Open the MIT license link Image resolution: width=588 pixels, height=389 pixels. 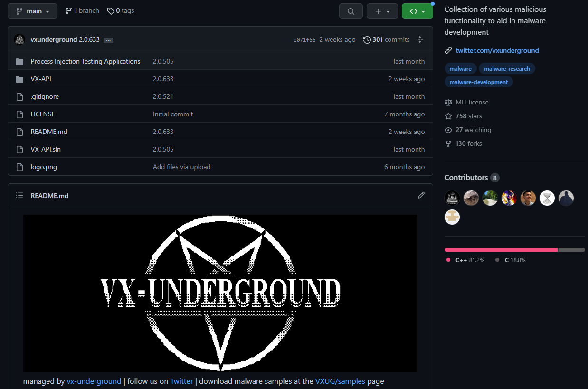[472, 102]
